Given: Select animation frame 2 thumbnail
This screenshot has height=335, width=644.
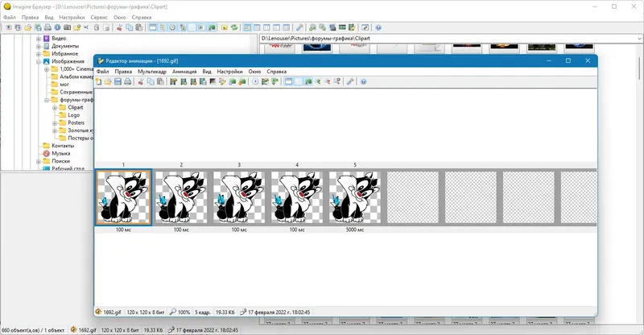Looking at the screenshot, I should coord(181,197).
